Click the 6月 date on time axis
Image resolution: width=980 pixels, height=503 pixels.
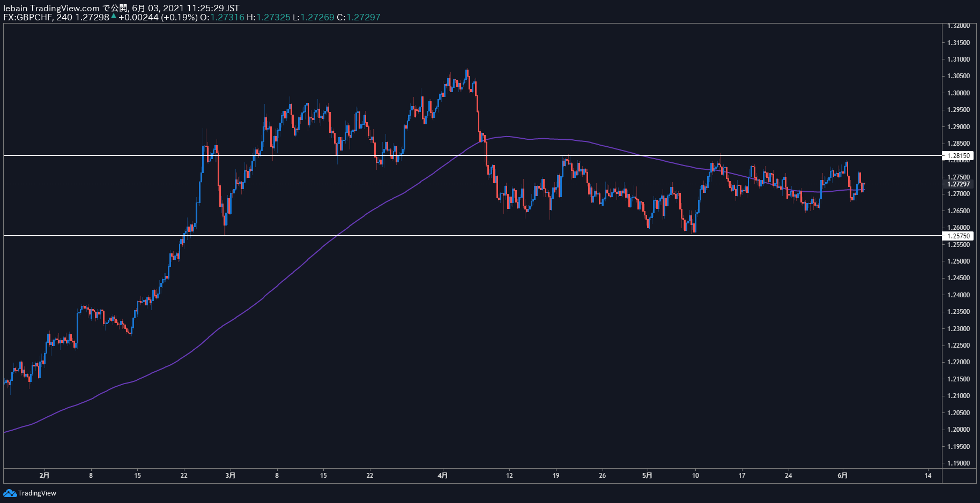tap(843, 475)
